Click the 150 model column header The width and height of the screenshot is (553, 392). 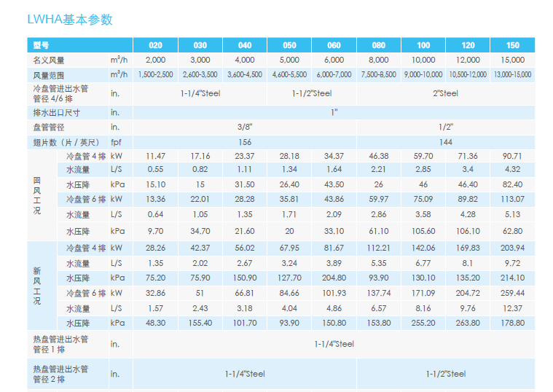pos(512,45)
